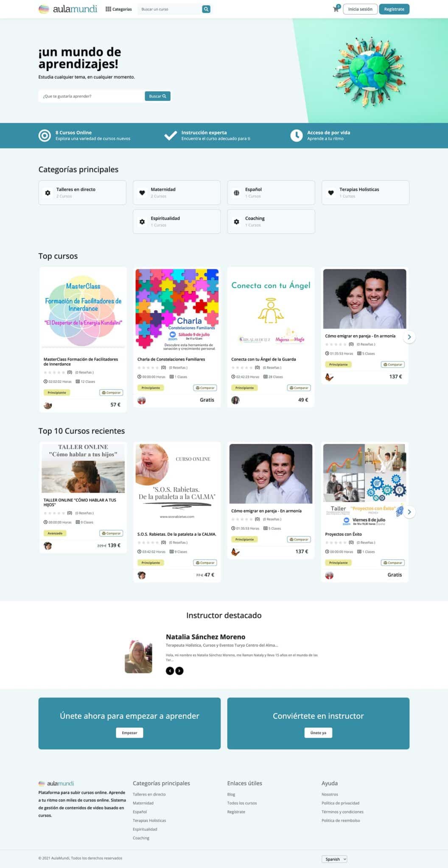Image resolution: width=448 pixels, height=868 pixels.
Task: Click the Inicia sesión button
Action: tap(360, 9)
